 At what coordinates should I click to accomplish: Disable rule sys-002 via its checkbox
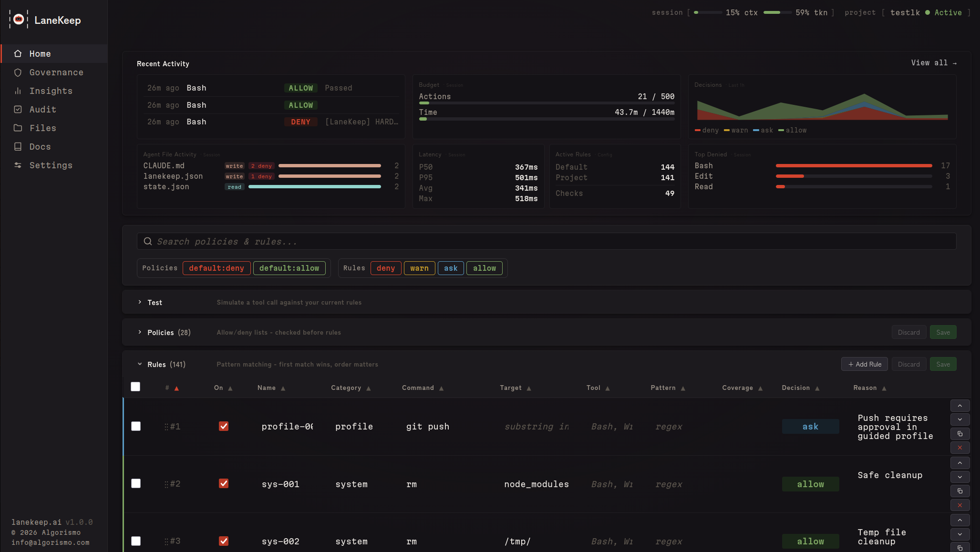click(223, 541)
